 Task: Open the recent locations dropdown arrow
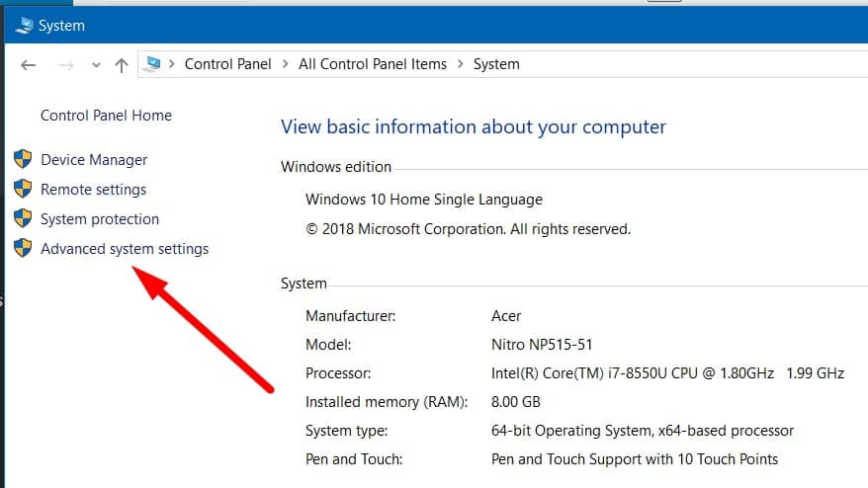pyautogui.click(x=96, y=65)
